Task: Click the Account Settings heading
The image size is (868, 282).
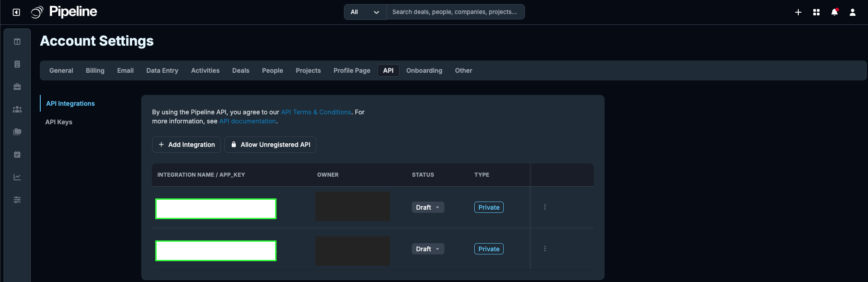Action: tap(97, 41)
